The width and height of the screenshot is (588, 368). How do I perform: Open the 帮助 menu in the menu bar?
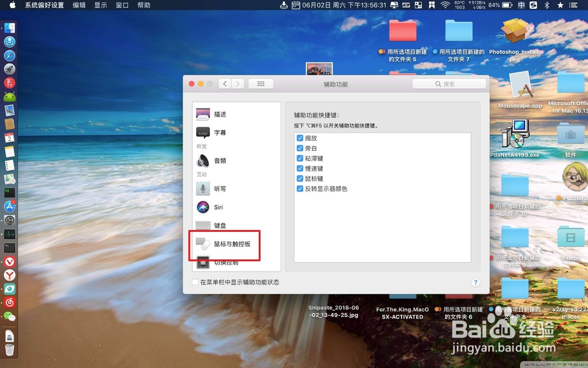145,5
